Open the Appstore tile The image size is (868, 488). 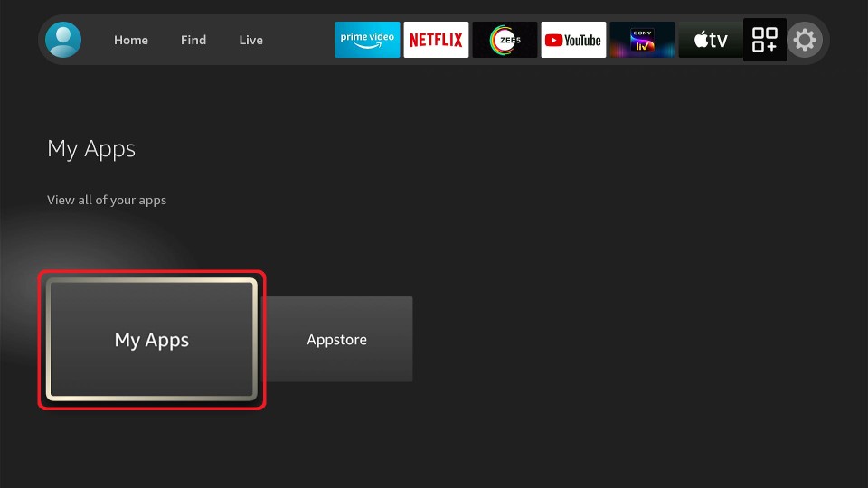336,339
